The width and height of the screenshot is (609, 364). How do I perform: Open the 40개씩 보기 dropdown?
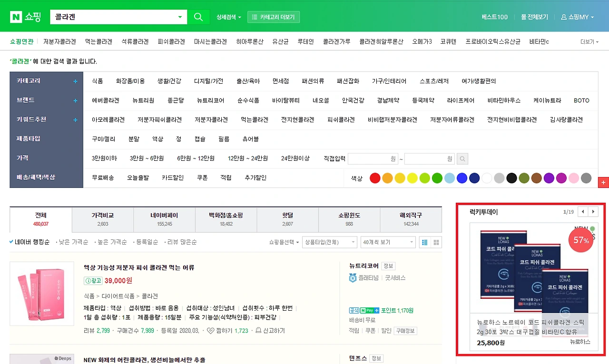coord(388,242)
